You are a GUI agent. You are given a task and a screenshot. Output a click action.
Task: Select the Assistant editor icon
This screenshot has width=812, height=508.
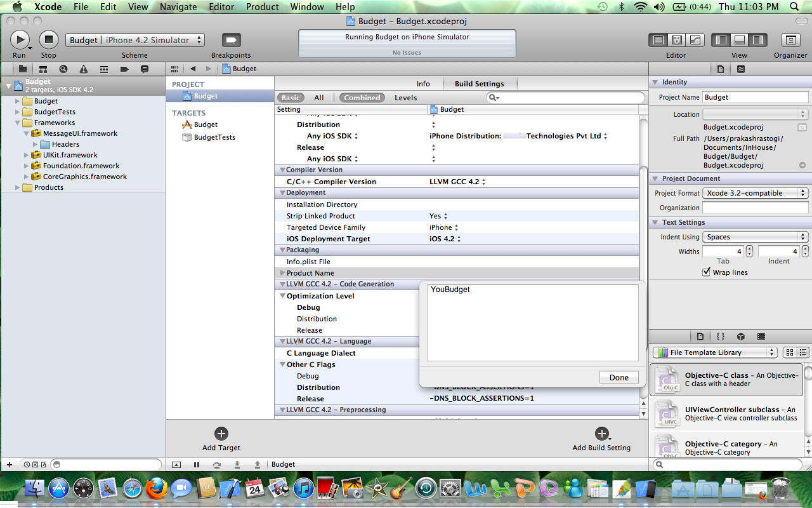[x=677, y=40]
